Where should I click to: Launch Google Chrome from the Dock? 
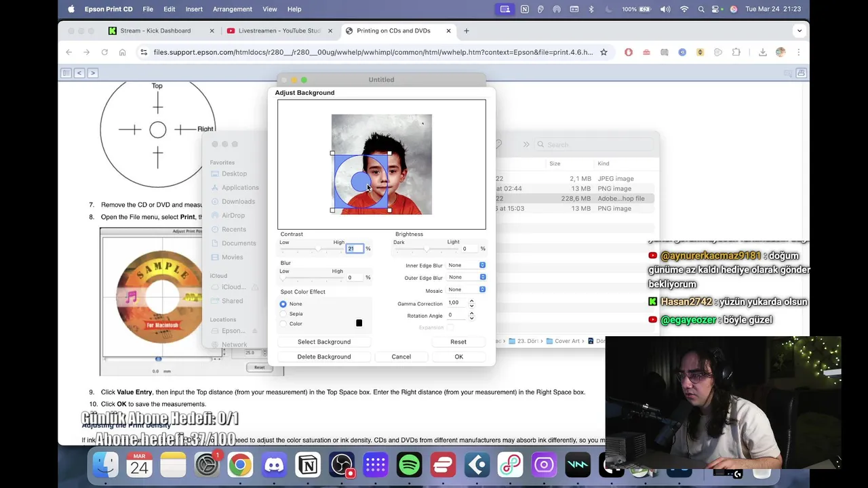coord(240,465)
